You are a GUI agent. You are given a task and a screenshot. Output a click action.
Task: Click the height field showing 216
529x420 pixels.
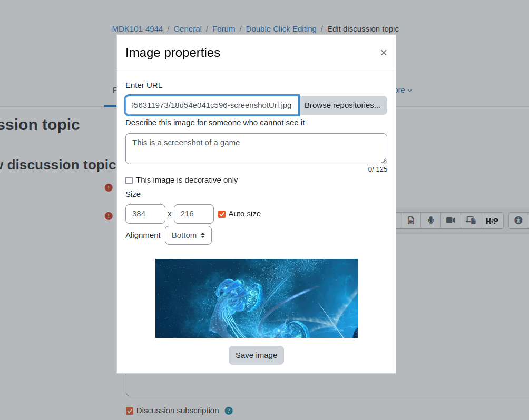click(194, 214)
